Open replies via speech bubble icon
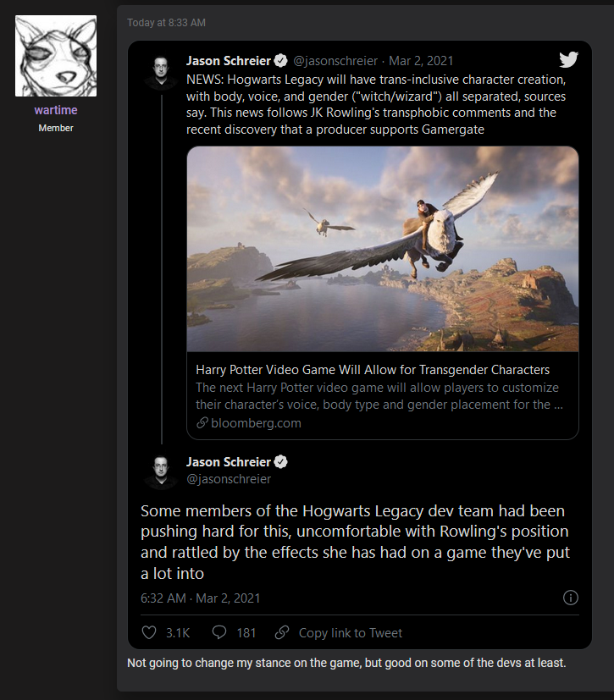614x700 pixels. point(219,632)
